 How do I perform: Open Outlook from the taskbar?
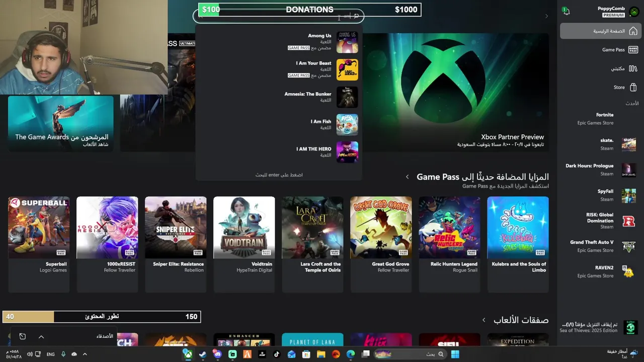(x=291, y=354)
